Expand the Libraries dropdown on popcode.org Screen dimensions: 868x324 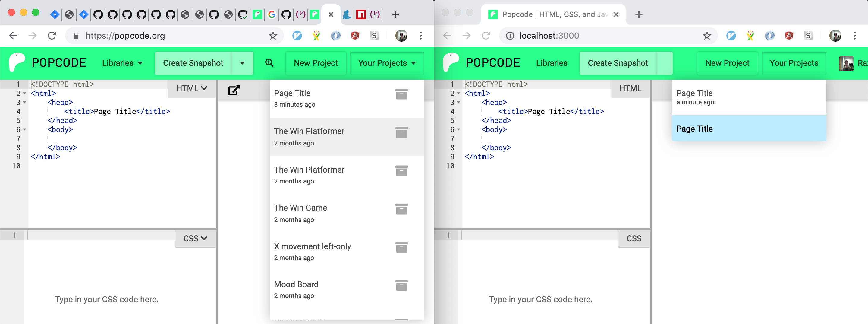click(x=122, y=63)
